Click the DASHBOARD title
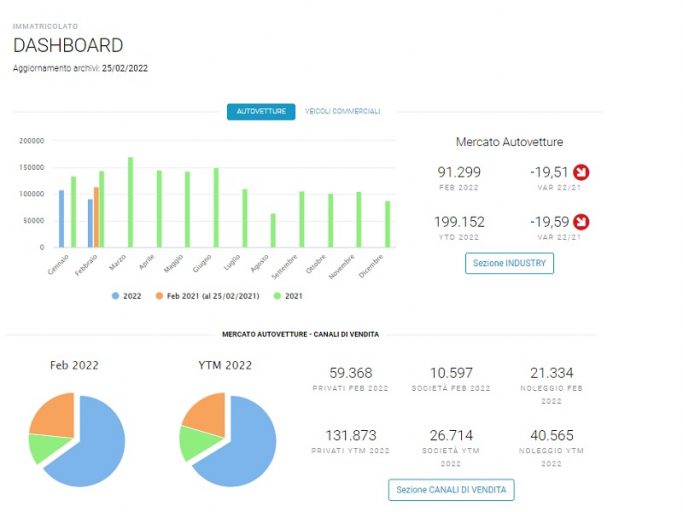 coord(68,46)
